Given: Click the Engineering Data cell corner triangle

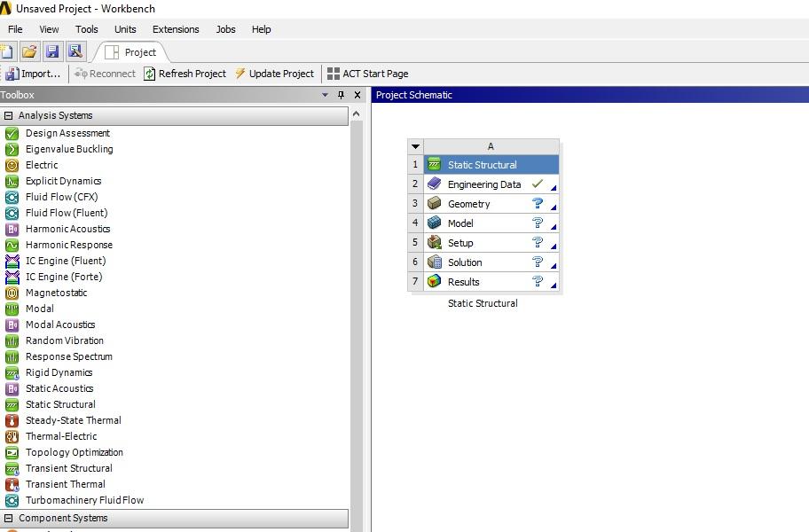Looking at the screenshot, I should click(554, 188).
